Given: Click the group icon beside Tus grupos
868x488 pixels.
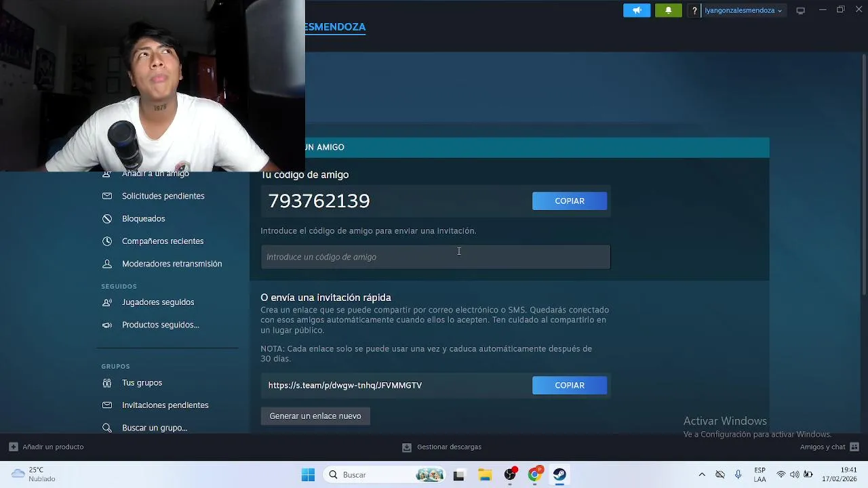Looking at the screenshot, I should click(x=107, y=382).
